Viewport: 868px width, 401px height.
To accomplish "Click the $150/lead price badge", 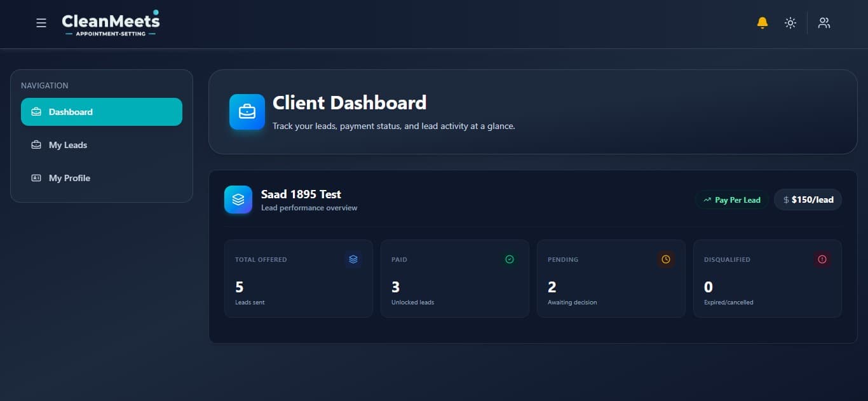I will tap(808, 200).
